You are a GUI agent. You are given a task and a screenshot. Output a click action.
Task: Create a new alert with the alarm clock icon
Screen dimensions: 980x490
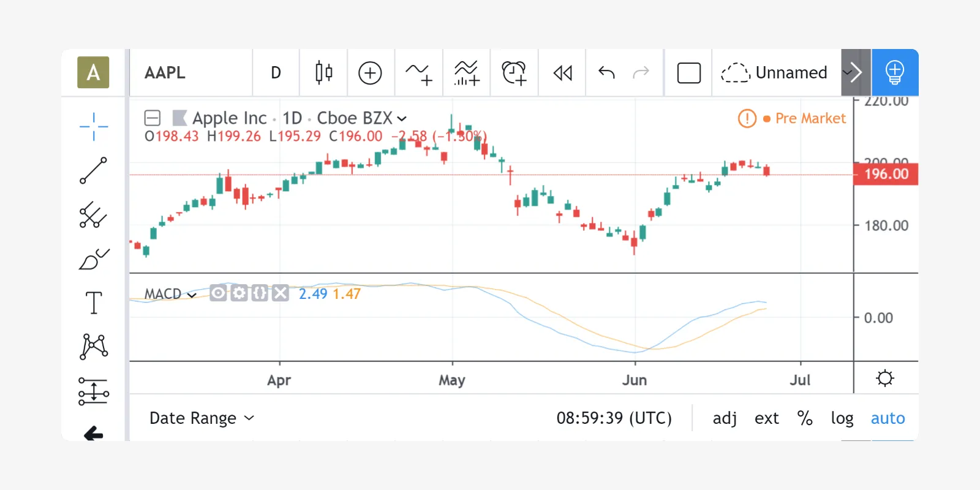pyautogui.click(x=514, y=73)
